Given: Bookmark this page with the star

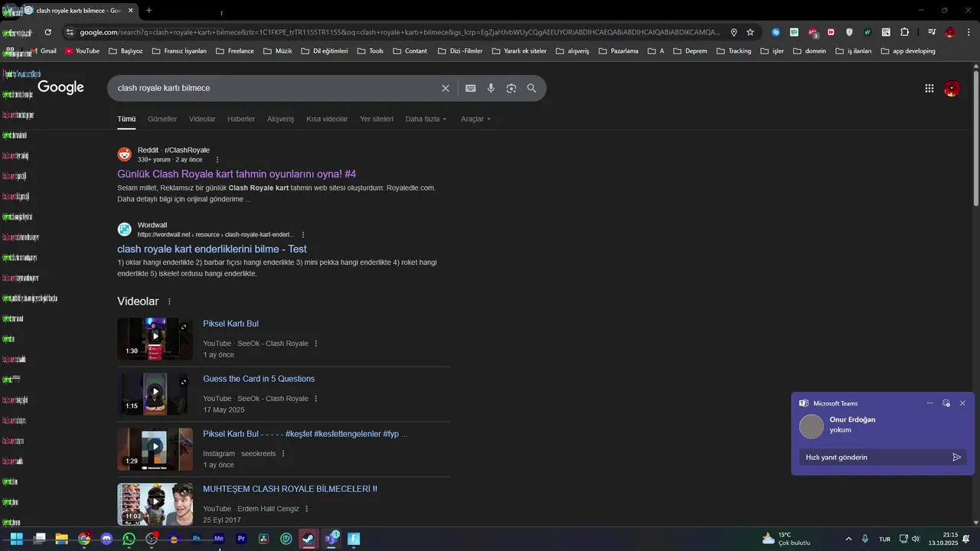Looking at the screenshot, I should [x=750, y=32].
